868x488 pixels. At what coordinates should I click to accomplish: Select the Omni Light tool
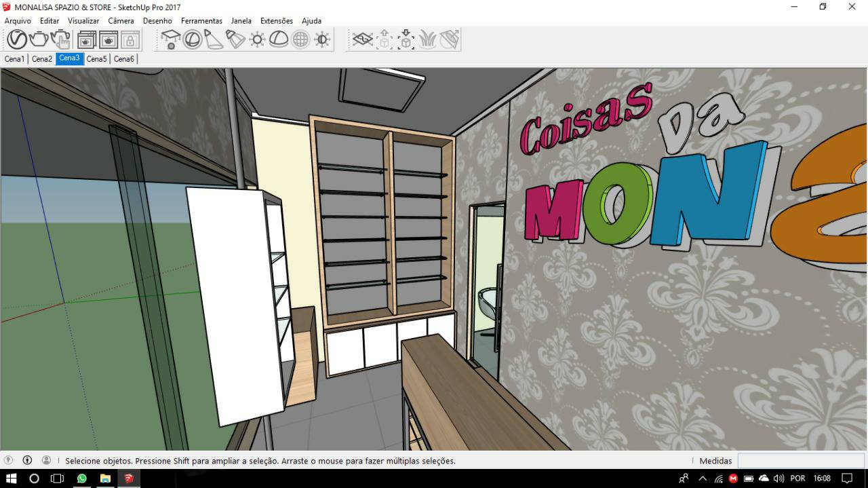pyautogui.click(x=257, y=39)
